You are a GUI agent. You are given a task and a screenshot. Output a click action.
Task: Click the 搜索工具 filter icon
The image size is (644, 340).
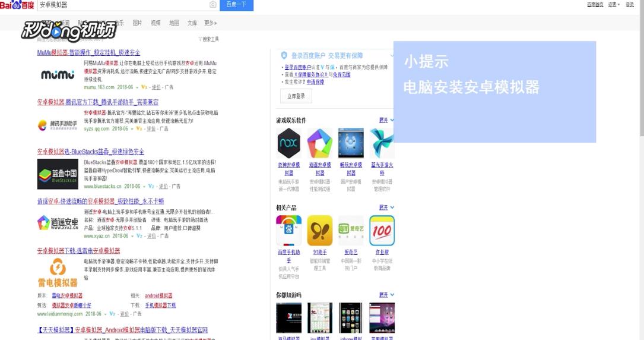pyautogui.click(x=200, y=39)
